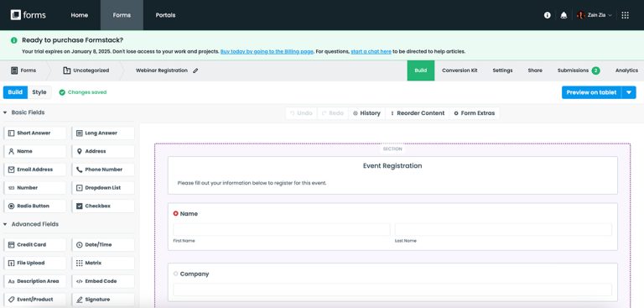Open the notifications bell icon
This screenshot has width=644, height=308.
pyautogui.click(x=563, y=15)
